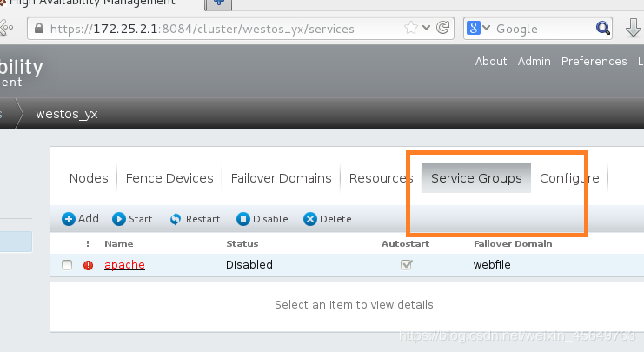Screen dimensions: 644x352
Task: Click the Start label in the toolbar
Action: click(x=141, y=219)
